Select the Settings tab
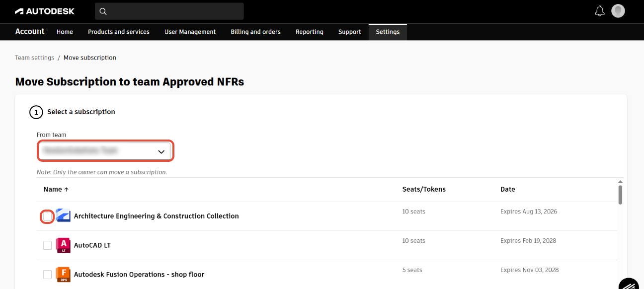 (x=388, y=32)
